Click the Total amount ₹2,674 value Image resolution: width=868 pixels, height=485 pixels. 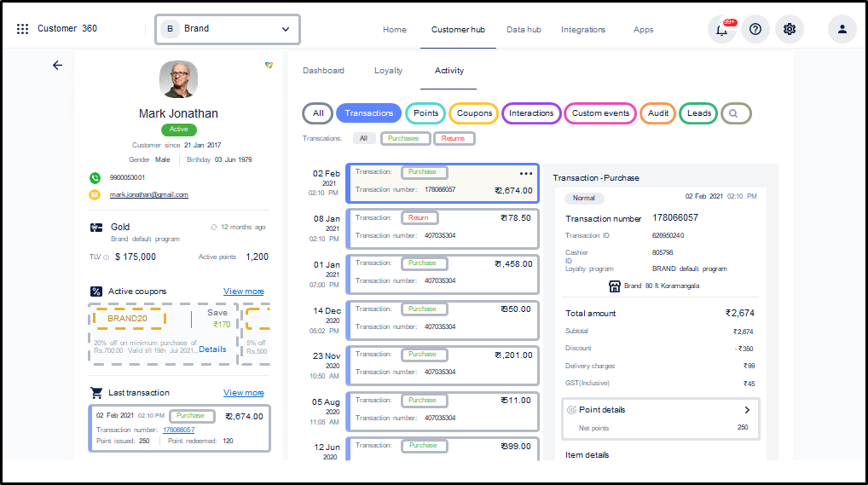tap(739, 314)
